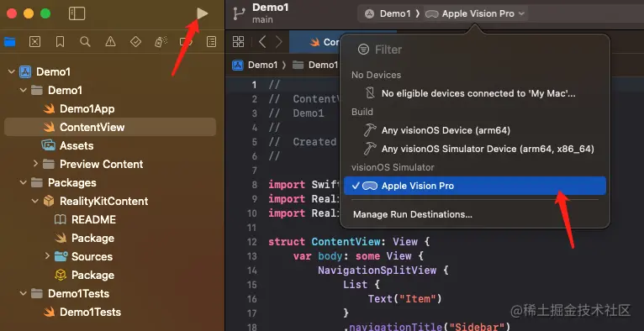Open the Source Control navigator
The image size is (644, 331).
35,41
